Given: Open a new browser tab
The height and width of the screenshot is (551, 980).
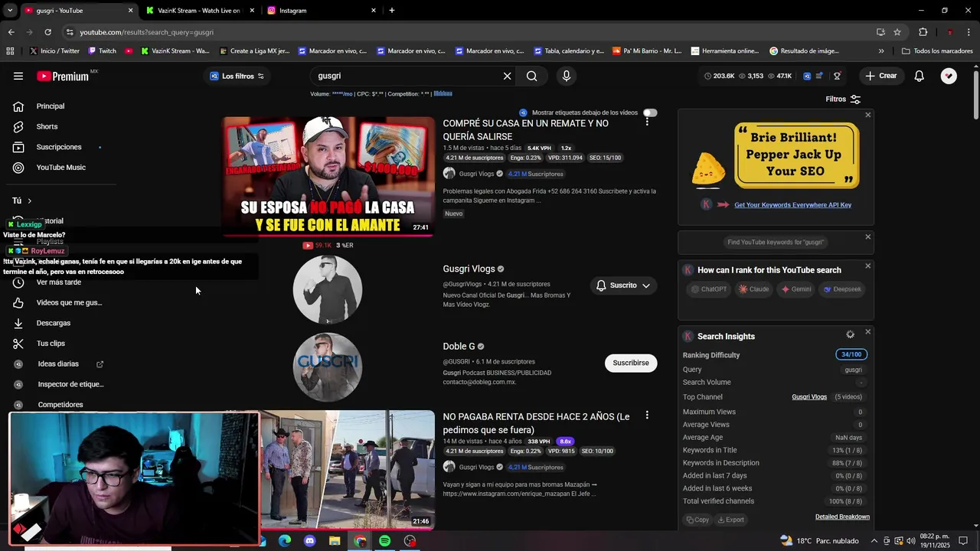Looking at the screenshot, I should pos(392,11).
